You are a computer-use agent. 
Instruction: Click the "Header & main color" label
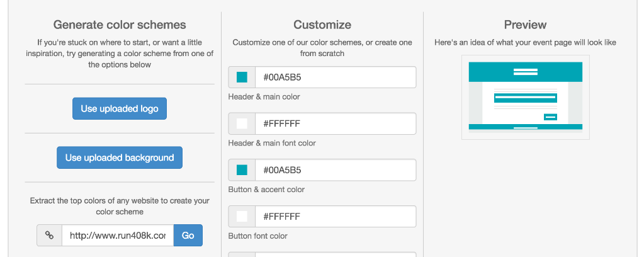pos(264,97)
